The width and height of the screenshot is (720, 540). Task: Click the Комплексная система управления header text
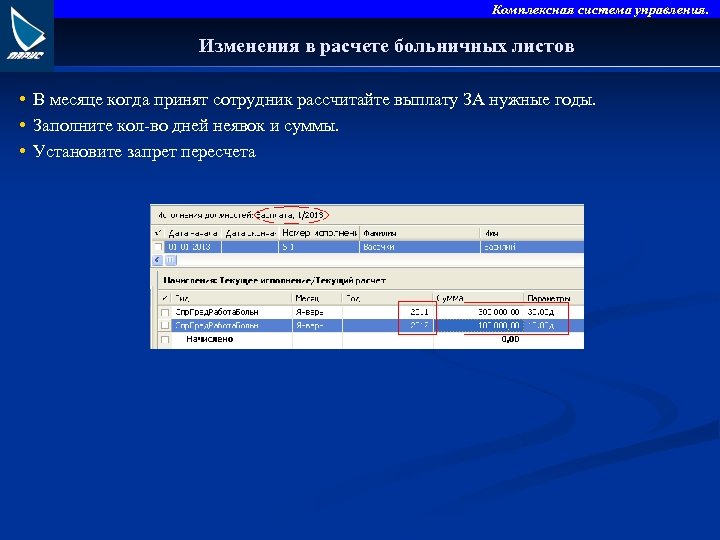click(600, 10)
